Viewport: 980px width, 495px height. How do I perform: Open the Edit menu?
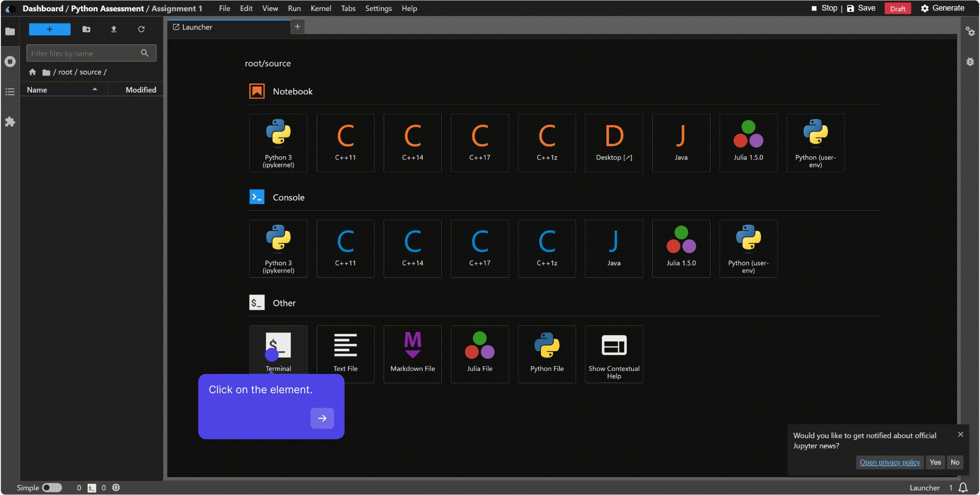[x=246, y=8]
